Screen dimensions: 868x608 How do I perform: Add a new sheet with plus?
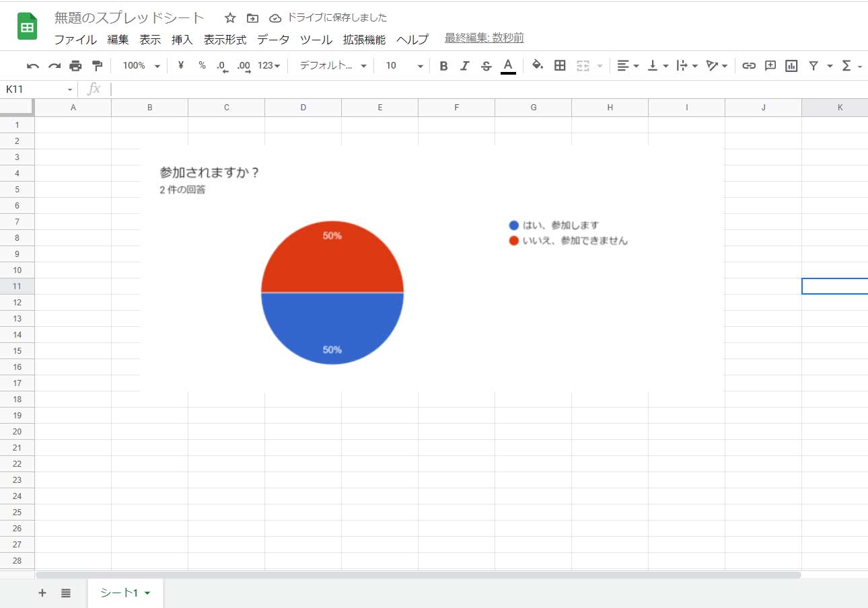pos(42,593)
